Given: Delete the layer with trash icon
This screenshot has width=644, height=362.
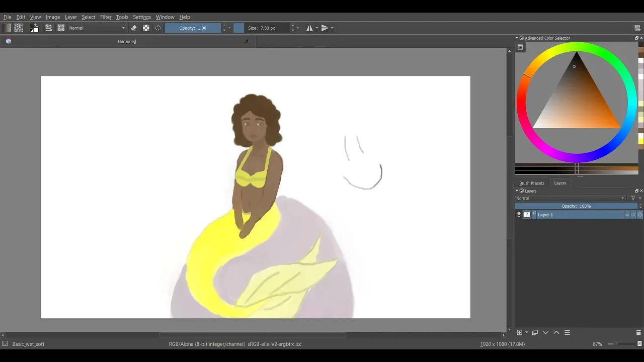Looking at the screenshot, I should tap(638, 333).
